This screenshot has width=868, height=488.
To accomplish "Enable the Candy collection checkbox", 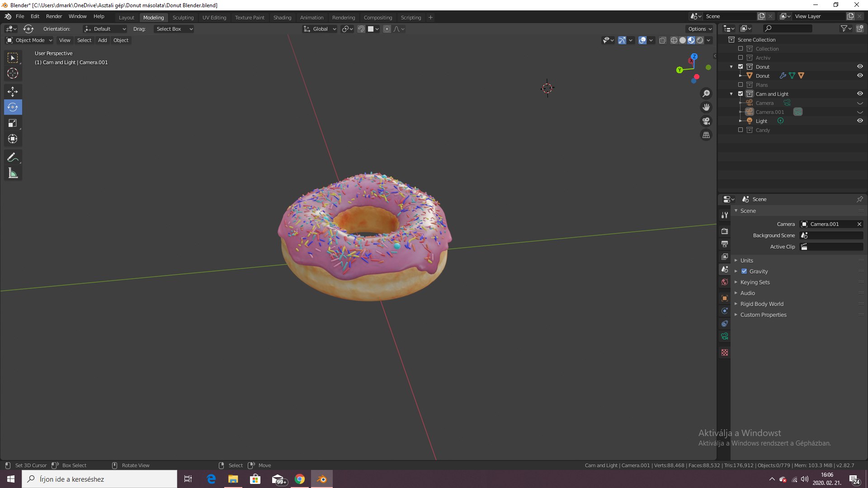I will coord(741,130).
